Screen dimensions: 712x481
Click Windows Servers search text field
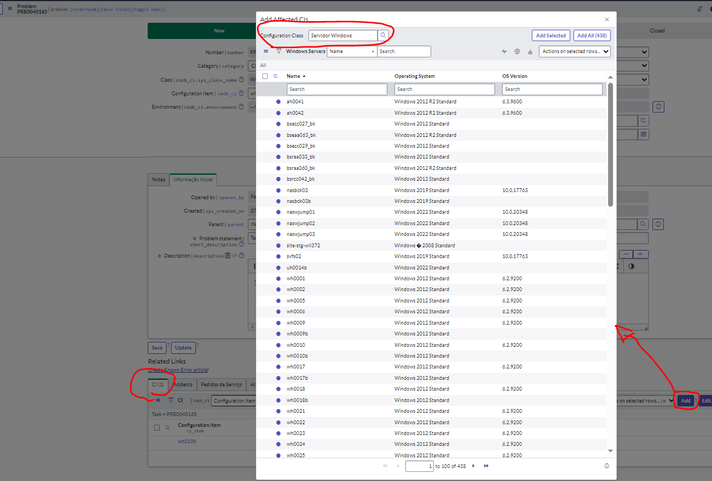click(x=404, y=52)
